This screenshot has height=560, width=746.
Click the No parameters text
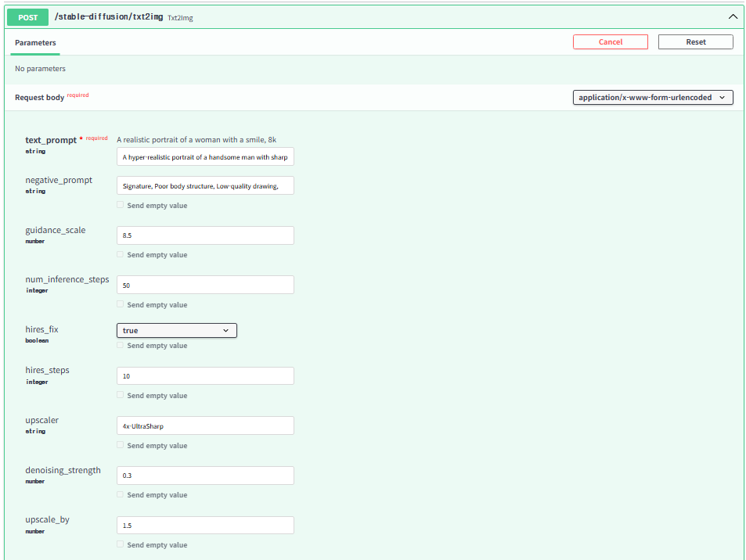(40, 69)
